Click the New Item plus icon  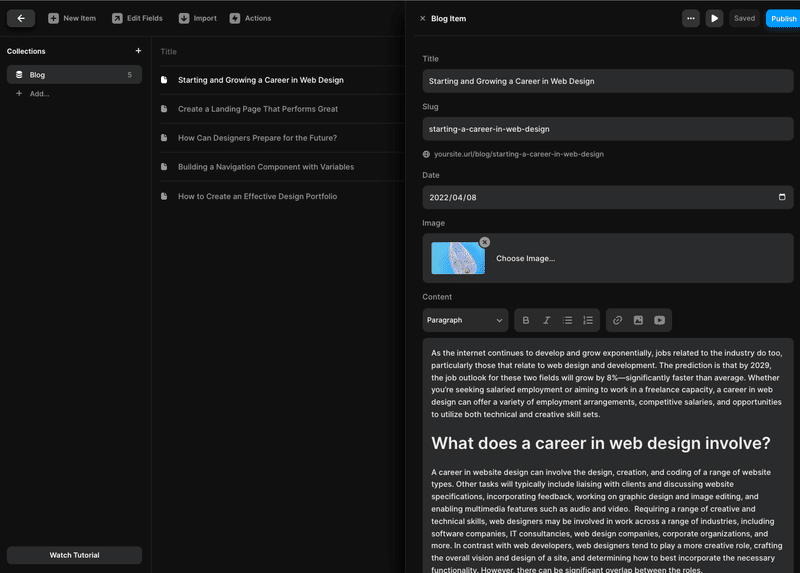pyautogui.click(x=53, y=18)
